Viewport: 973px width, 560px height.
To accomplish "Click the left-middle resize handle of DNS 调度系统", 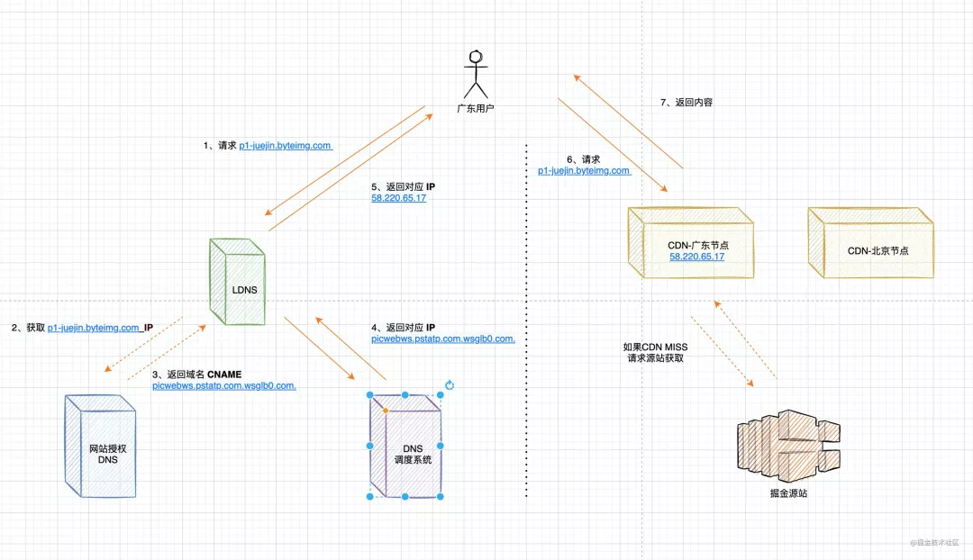I will (370, 446).
